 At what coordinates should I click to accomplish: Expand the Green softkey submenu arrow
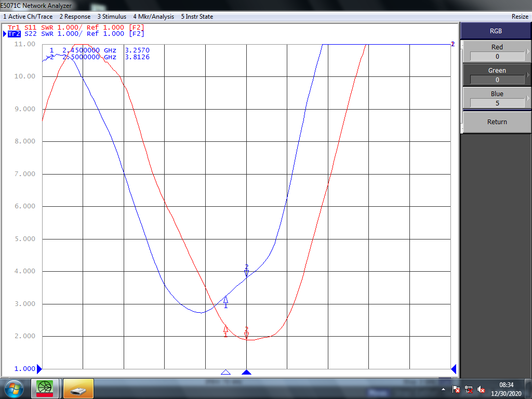(x=528, y=75)
